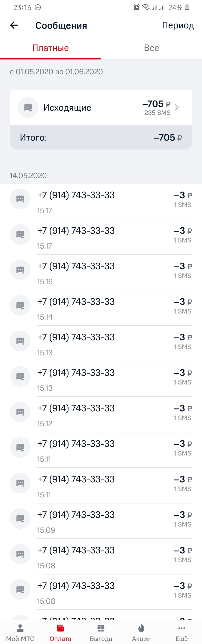This screenshot has height=644, width=202.
Task: Open the Акции flame icon
Action: click(141, 628)
